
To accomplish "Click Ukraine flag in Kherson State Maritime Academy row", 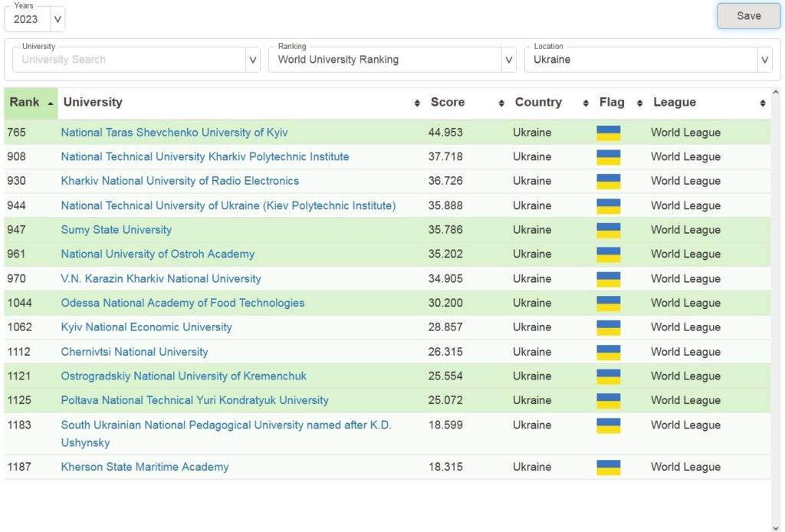I will [608, 468].
